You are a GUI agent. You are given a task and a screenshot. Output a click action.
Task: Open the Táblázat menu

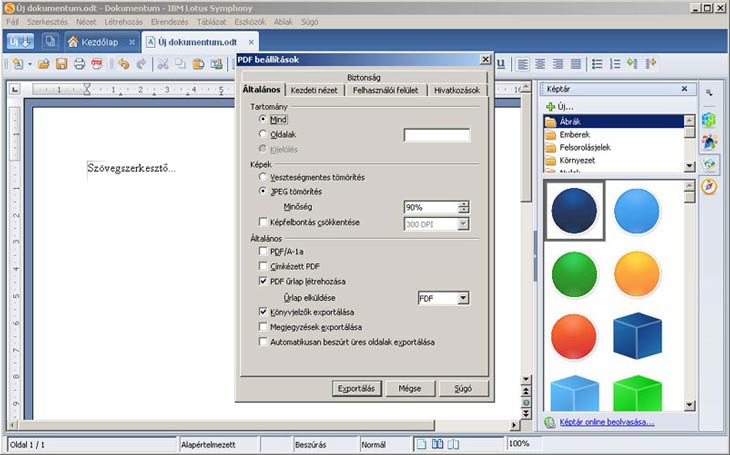(x=212, y=20)
